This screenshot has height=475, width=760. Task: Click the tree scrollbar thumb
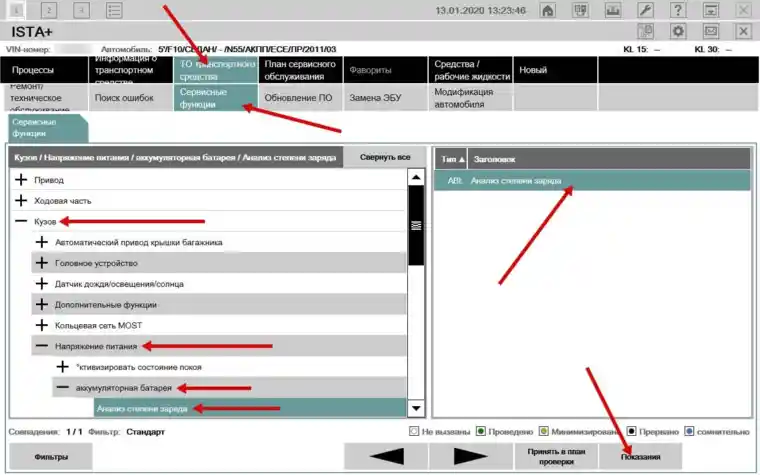click(416, 225)
